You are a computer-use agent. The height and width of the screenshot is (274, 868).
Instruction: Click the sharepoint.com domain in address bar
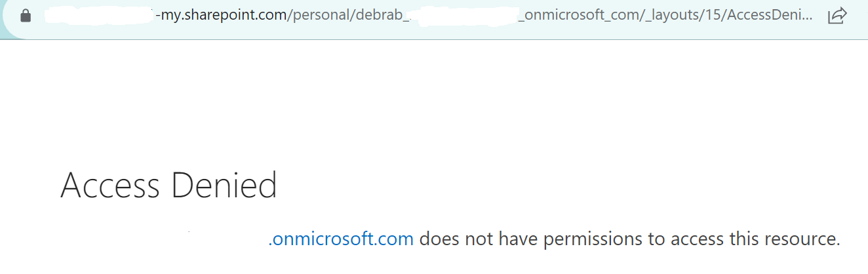231,15
